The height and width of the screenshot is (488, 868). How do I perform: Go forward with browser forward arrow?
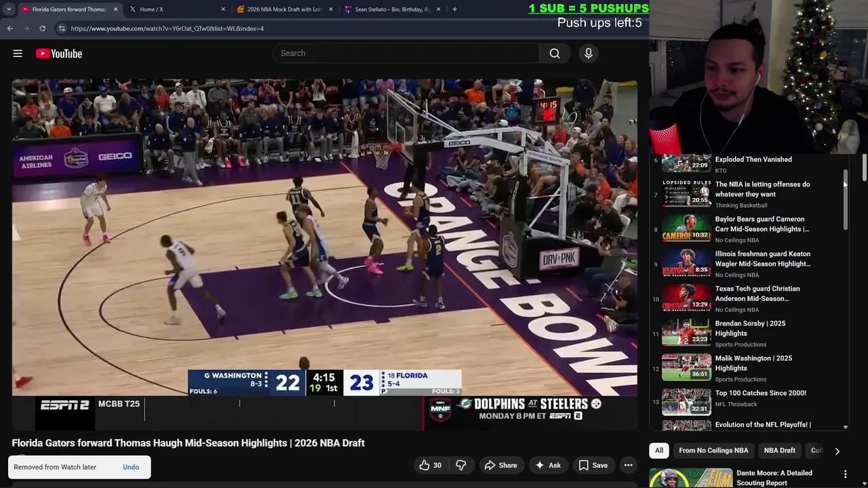(x=26, y=28)
